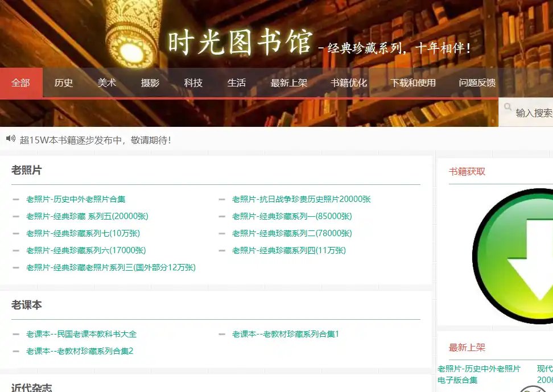Go to the 科技 tab
This screenshot has height=392, width=553.
click(x=193, y=83)
